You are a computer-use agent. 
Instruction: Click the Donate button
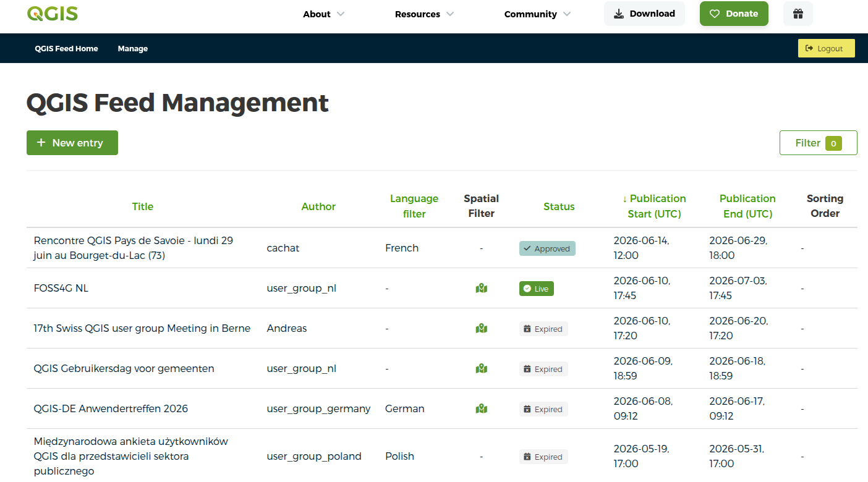point(734,14)
